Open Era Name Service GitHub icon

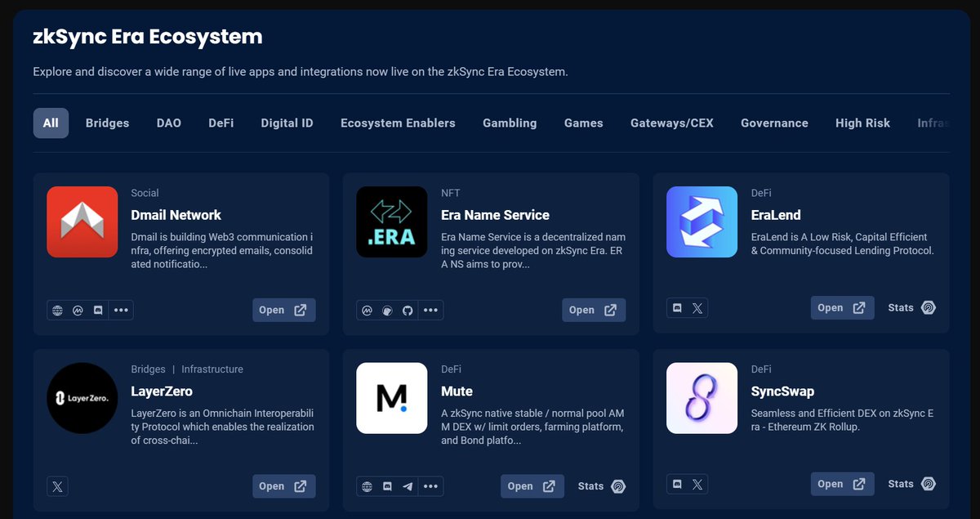(408, 311)
